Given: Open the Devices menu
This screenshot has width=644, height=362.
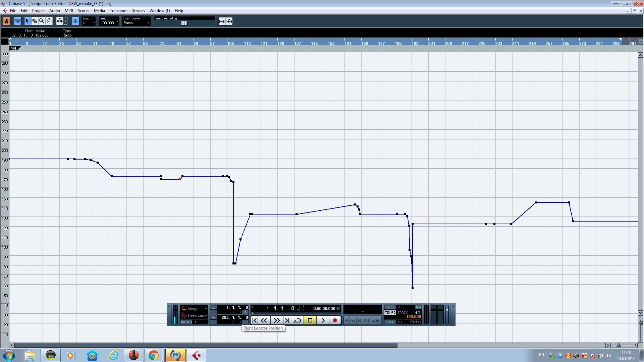Looking at the screenshot, I should [138, 11].
